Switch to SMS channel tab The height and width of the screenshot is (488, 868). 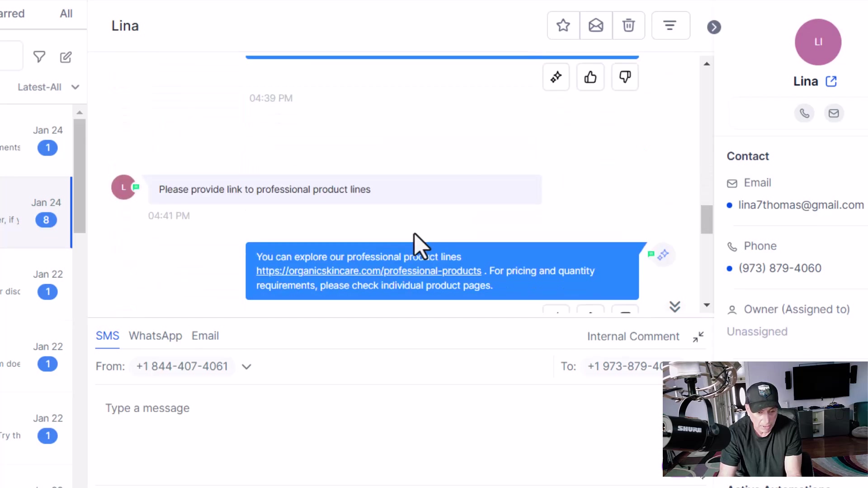tap(107, 336)
